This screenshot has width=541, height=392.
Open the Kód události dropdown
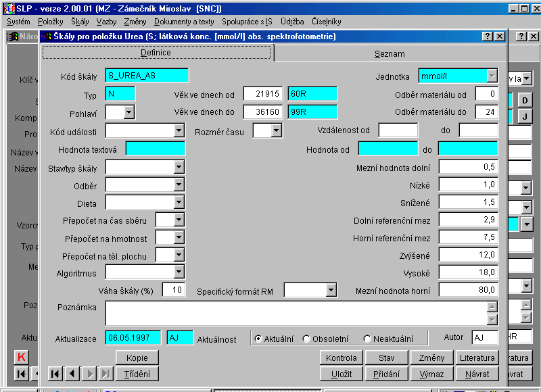click(179, 130)
